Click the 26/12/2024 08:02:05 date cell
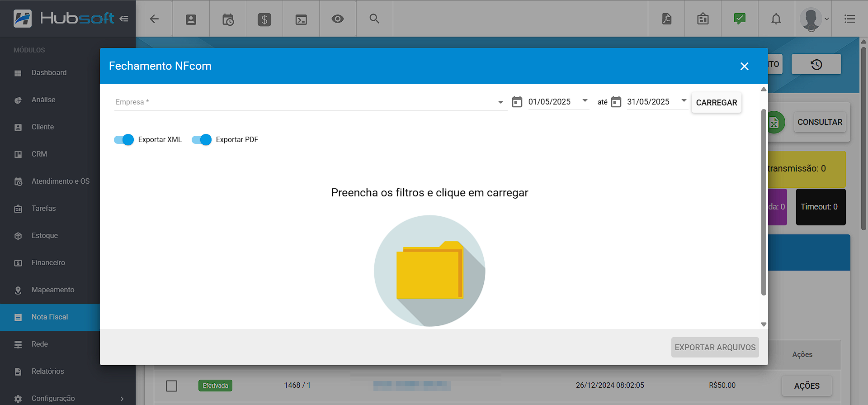This screenshot has width=868, height=405. (610, 386)
